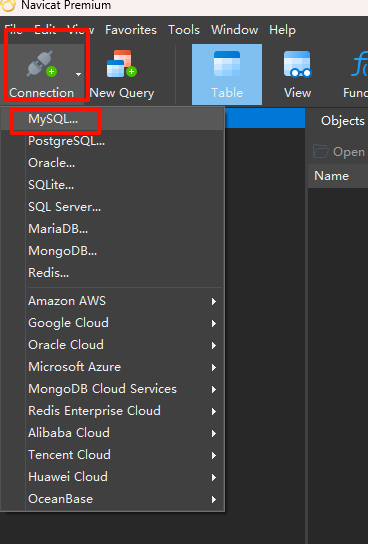This screenshot has height=544, width=368.
Task: Expand the Microsoft Azure submenu arrow
Action: pyautogui.click(x=214, y=367)
